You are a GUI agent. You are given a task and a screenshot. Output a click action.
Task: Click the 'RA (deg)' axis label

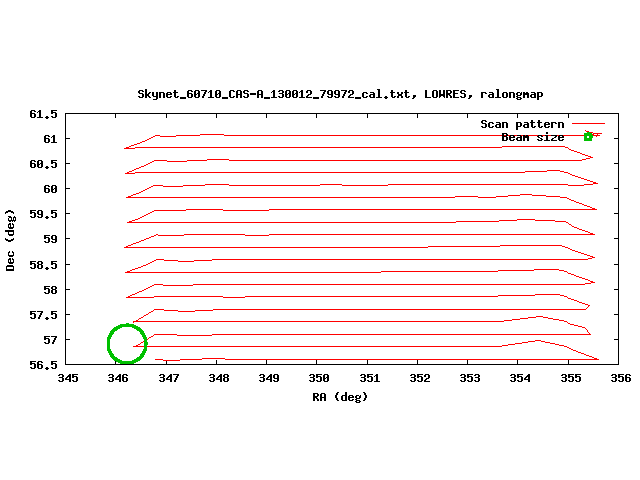point(340,397)
